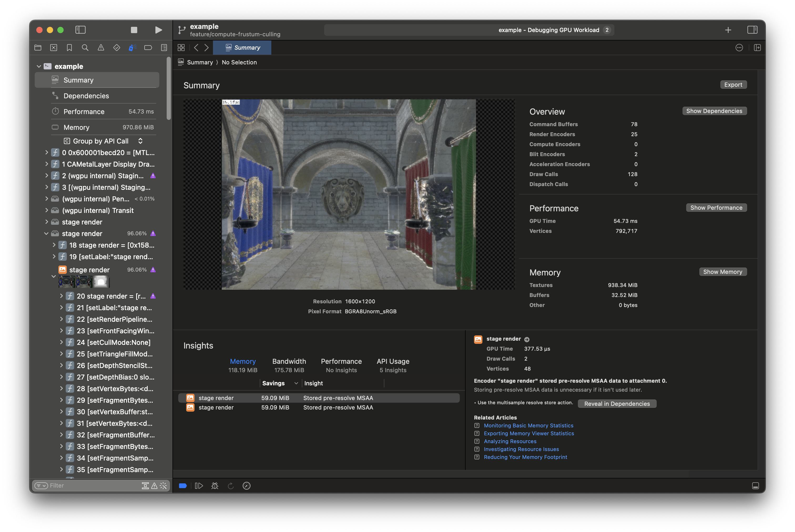Open the issue navigator warning icon
Screen dimensions: 795x532
[x=101, y=48]
